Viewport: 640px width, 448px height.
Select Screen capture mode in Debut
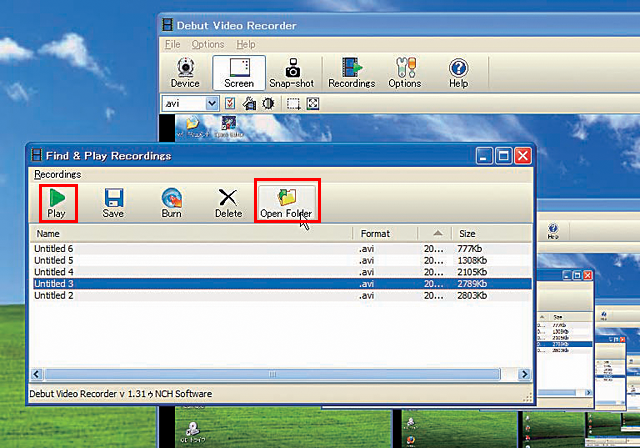239,73
